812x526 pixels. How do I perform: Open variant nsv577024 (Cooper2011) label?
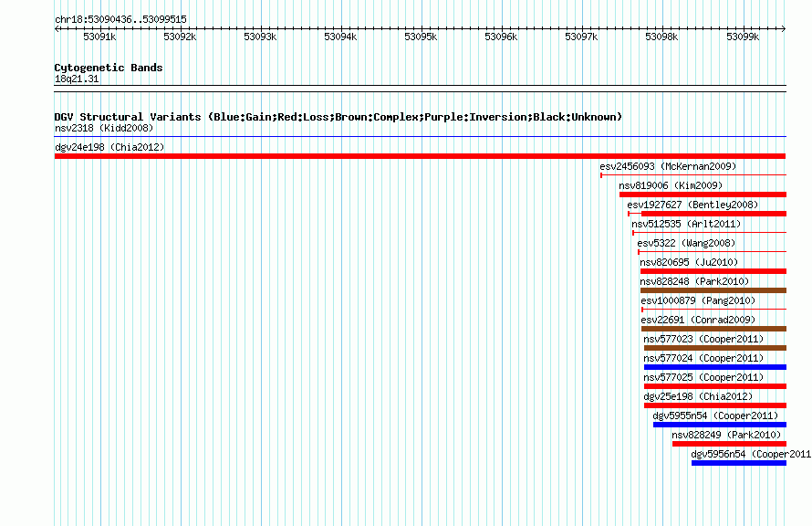click(x=703, y=358)
